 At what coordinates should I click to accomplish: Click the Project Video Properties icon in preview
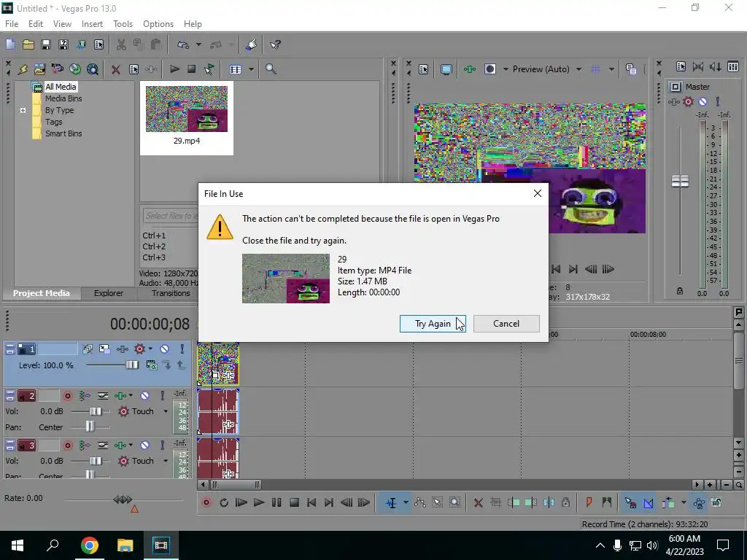pos(423,69)
